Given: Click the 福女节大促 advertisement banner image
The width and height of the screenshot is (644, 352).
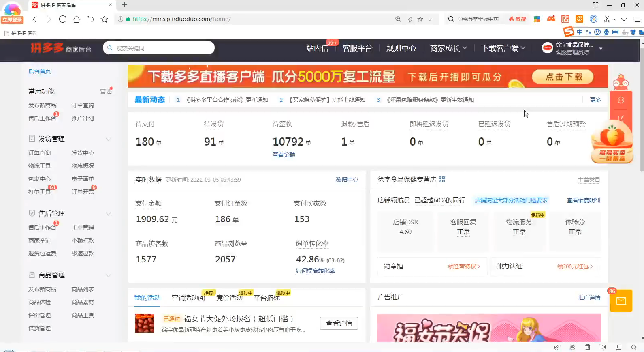Looking at the screenshot, I should click(x=489, y=328).
